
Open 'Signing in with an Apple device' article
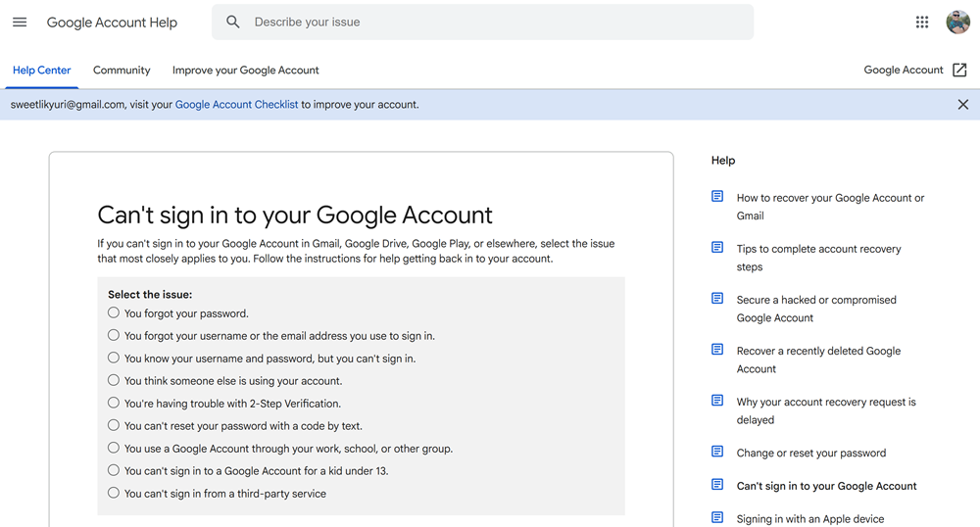[810, 519]
